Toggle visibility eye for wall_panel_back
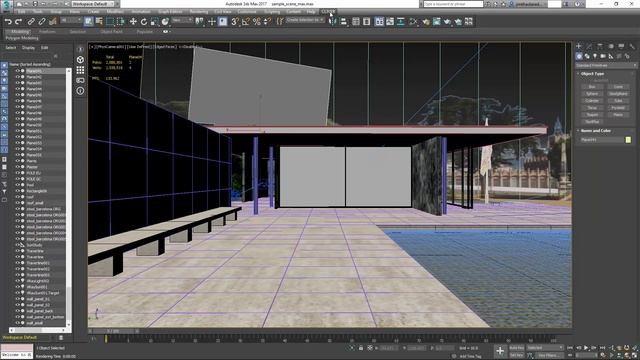This screenshot has width=640, height=360. pos(18,311)
